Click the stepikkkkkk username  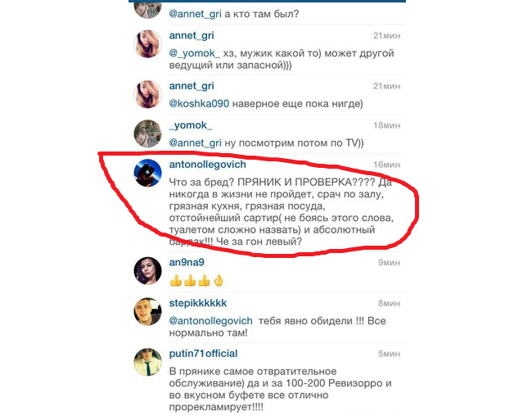198,303
